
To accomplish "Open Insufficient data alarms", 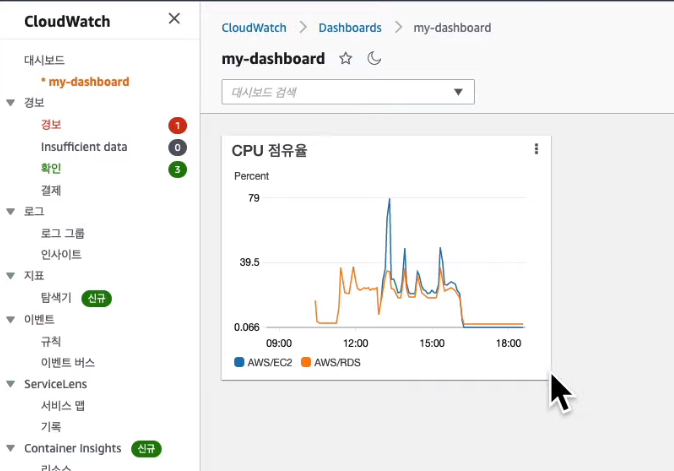I will (84, 147).
